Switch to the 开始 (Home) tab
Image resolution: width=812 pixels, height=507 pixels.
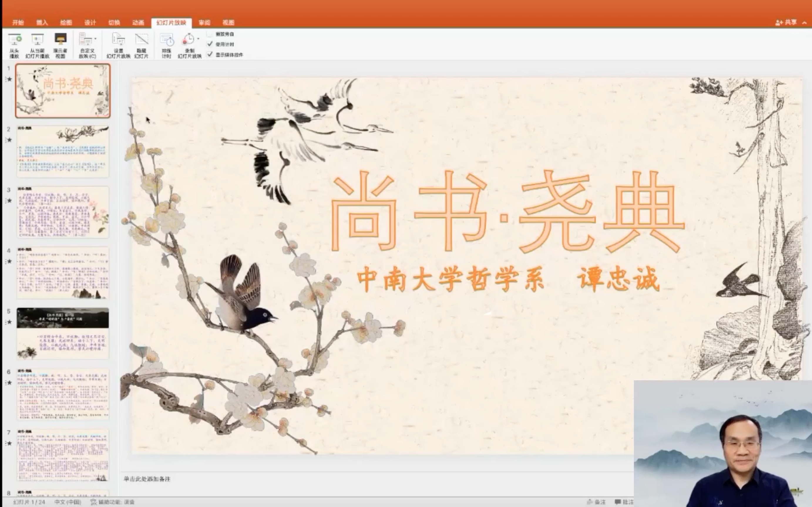pyautogui.click(x=18, y=23)
